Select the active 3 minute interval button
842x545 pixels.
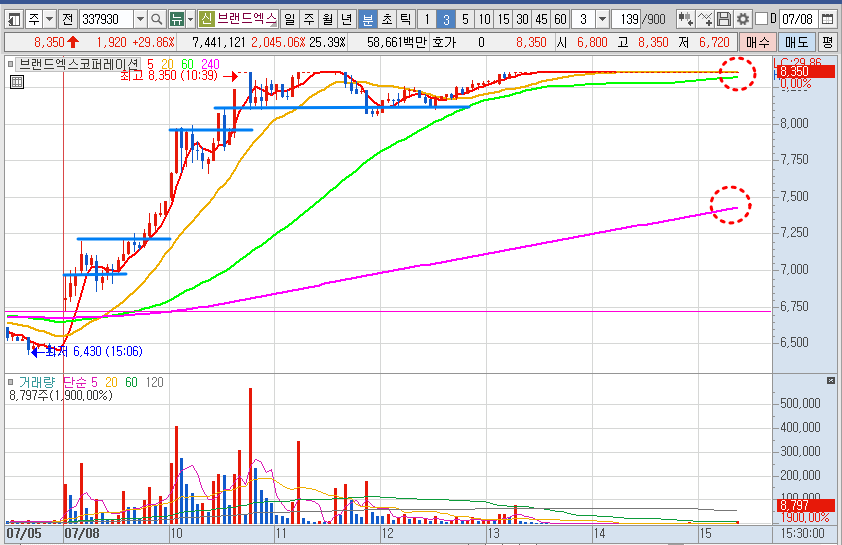pyautogui.click(x=446, y=20)
